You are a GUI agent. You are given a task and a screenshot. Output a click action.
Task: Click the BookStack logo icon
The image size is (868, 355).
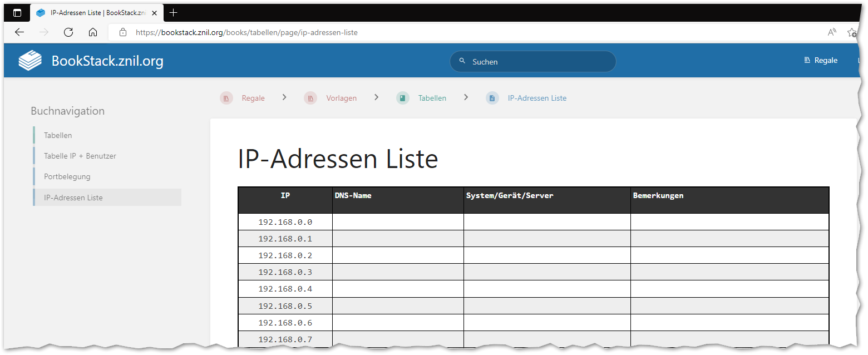30,61
